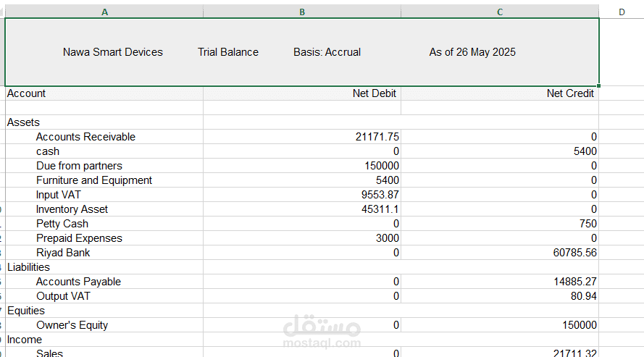Select the 'Prepaid Expenses' cell
Image resolution: width=644 pixels, height=357 pixels.
click(x=104, y=238)
